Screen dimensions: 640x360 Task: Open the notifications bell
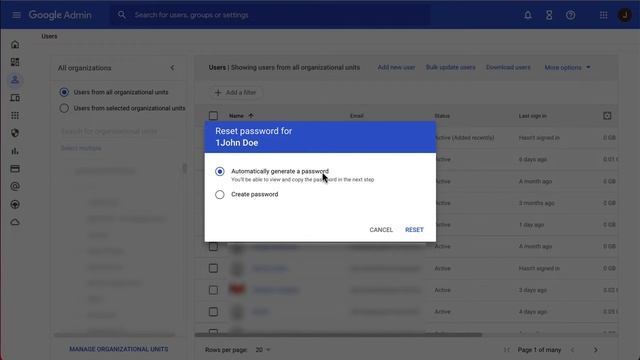[x=528, y=15]
